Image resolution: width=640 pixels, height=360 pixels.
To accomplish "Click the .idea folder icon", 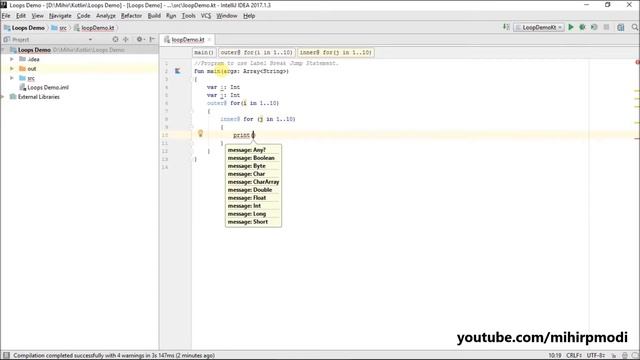I will tap(22, 59).
